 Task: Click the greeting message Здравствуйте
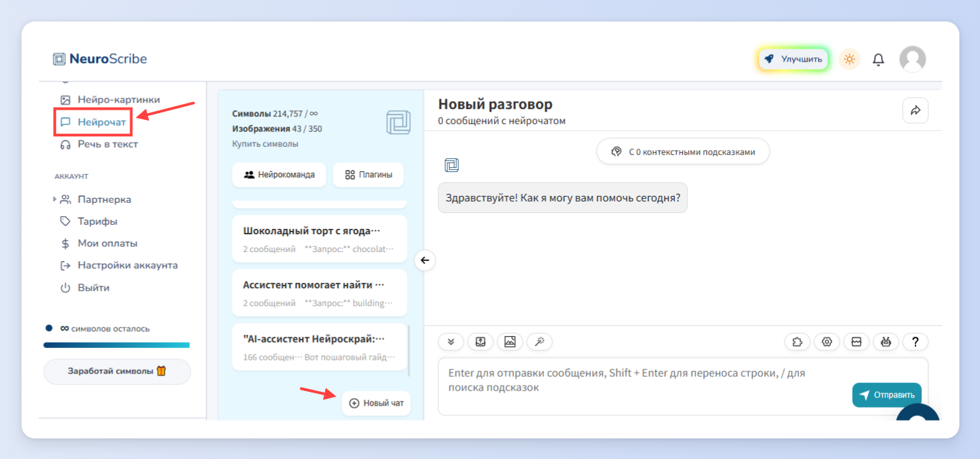point(562,198)
